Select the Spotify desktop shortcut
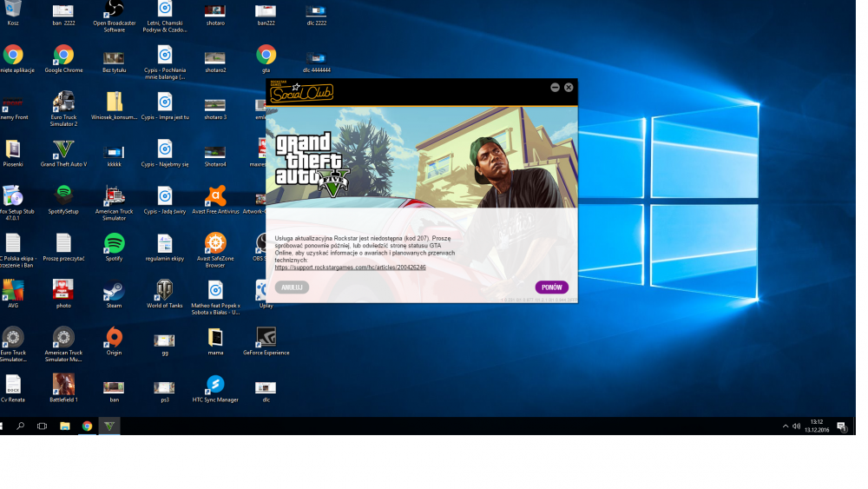868x489 pixels. click(x=114, y=248)
